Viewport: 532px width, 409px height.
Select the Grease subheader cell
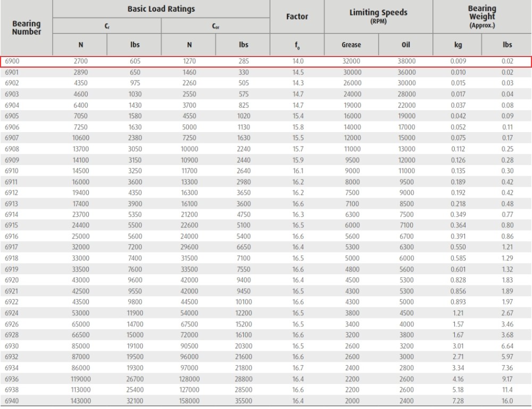point(351,45)
